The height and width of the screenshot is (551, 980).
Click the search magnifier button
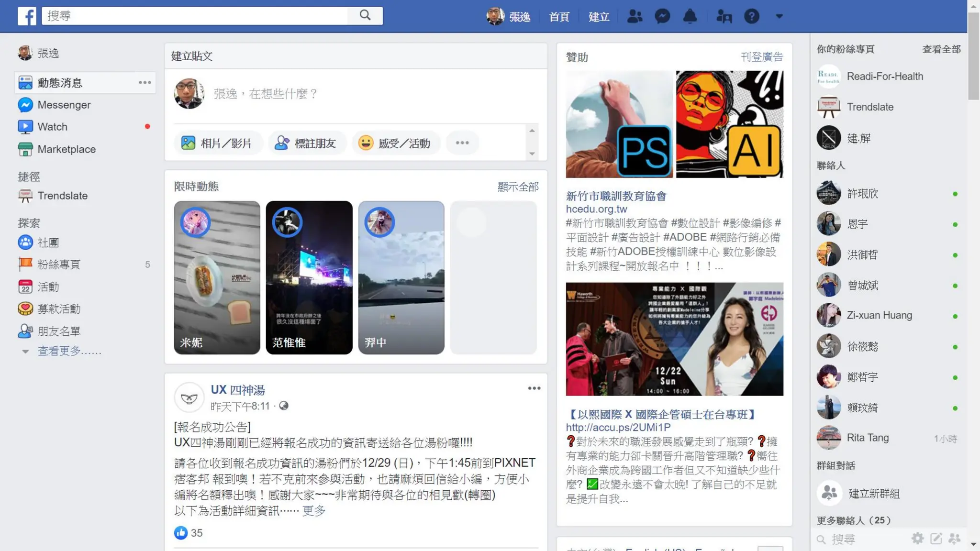click(x=365, y=15)
